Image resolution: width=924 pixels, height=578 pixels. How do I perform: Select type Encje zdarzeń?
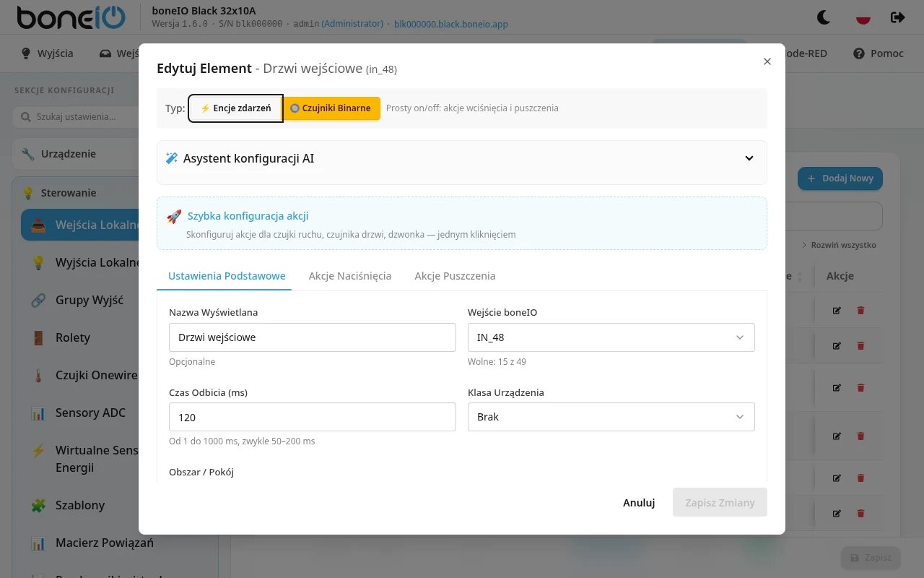235,108
